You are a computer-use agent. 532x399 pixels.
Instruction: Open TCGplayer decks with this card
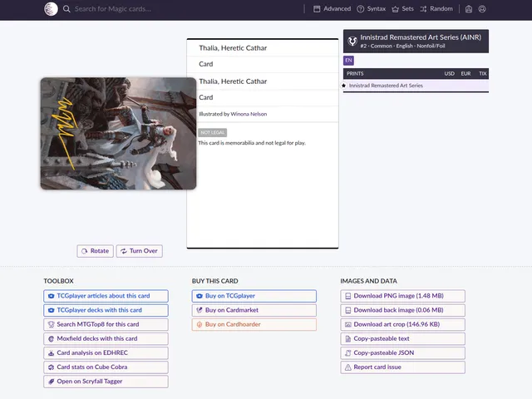106,310
